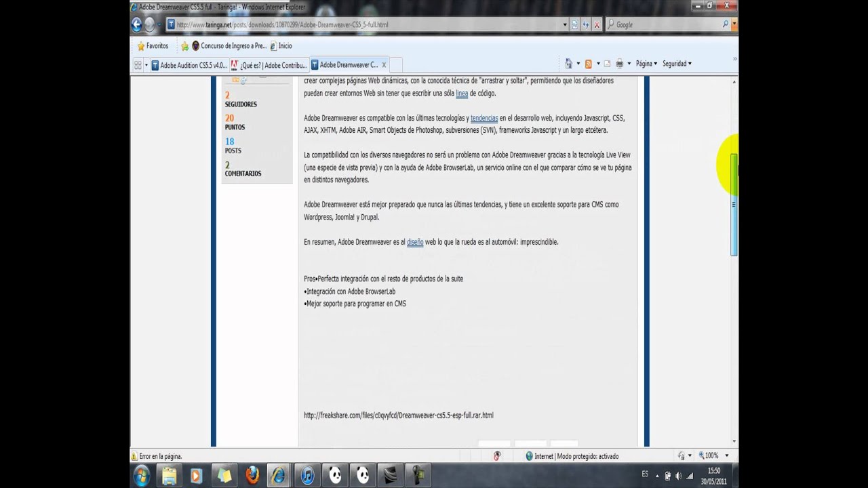The width and height of the screenshot is (868, 488).
Task: Click into the URL address field
Action: pos(366,24)
